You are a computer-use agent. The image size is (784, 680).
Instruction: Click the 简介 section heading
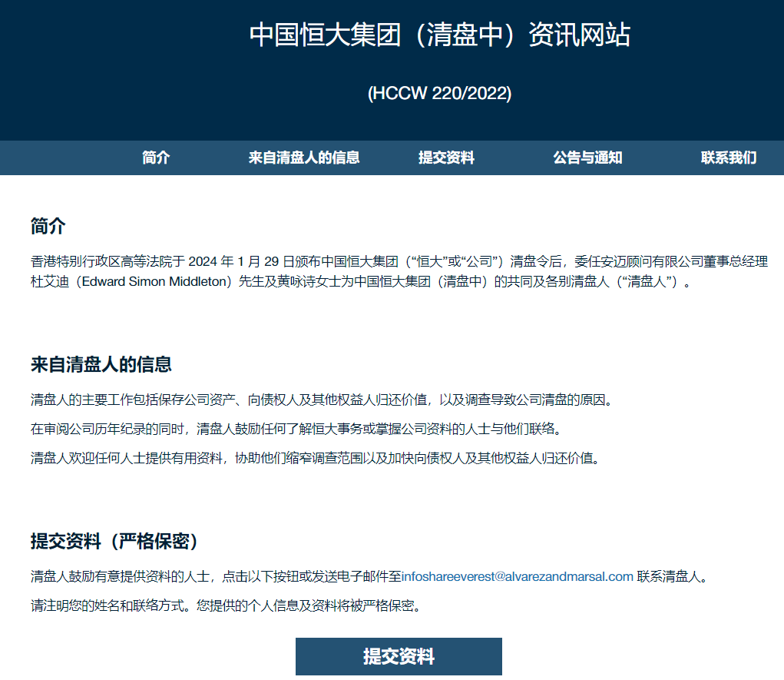click(48, 226)
